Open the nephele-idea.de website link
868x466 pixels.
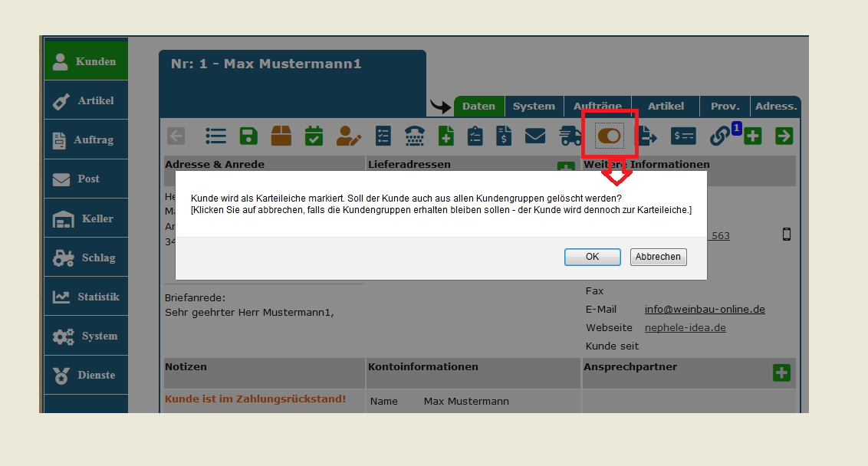(x=685, y=328)
